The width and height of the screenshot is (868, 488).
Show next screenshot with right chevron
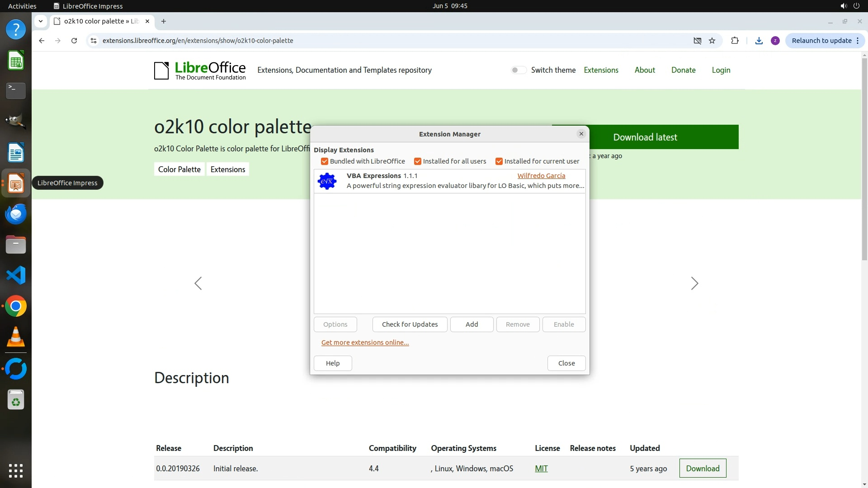coord(694,283)
